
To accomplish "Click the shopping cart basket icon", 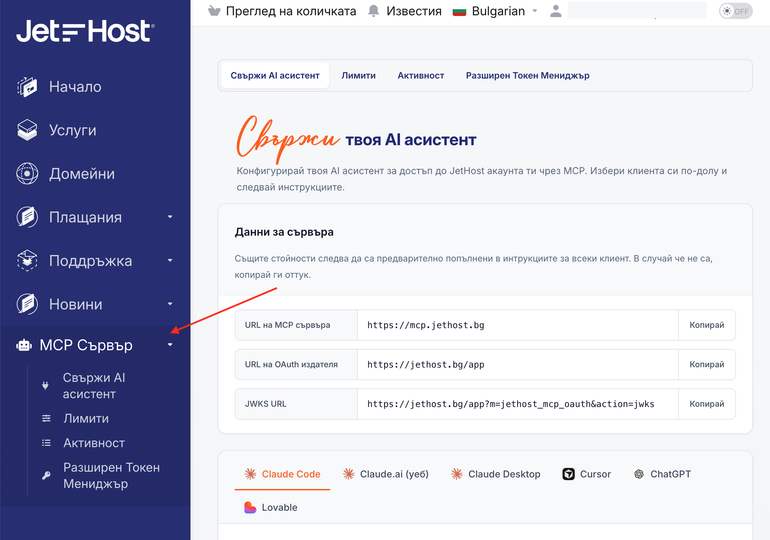I will click(214, 11).
